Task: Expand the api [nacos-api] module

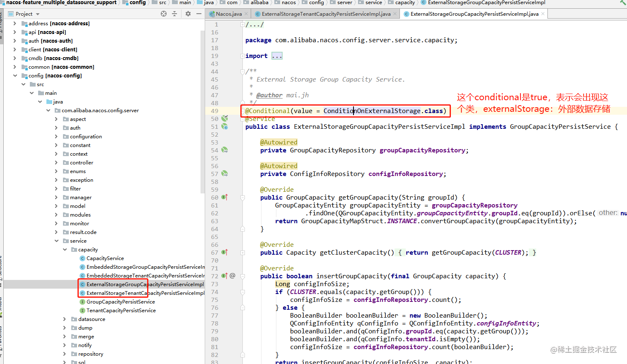Action: (15, 32)
